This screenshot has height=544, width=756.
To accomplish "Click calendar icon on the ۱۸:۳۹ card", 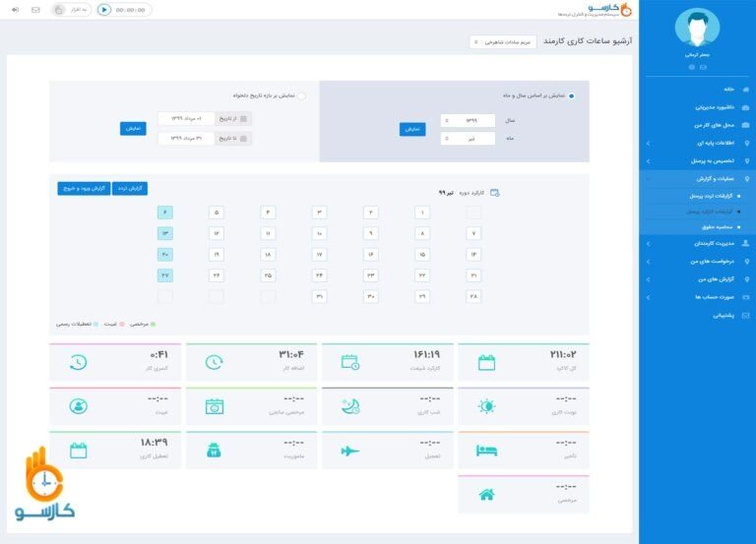I will pyautogui.click(x=78, y=451).
